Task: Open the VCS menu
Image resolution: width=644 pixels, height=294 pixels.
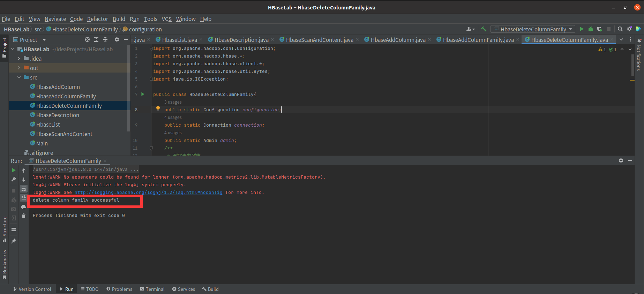Action: [166, 19]
